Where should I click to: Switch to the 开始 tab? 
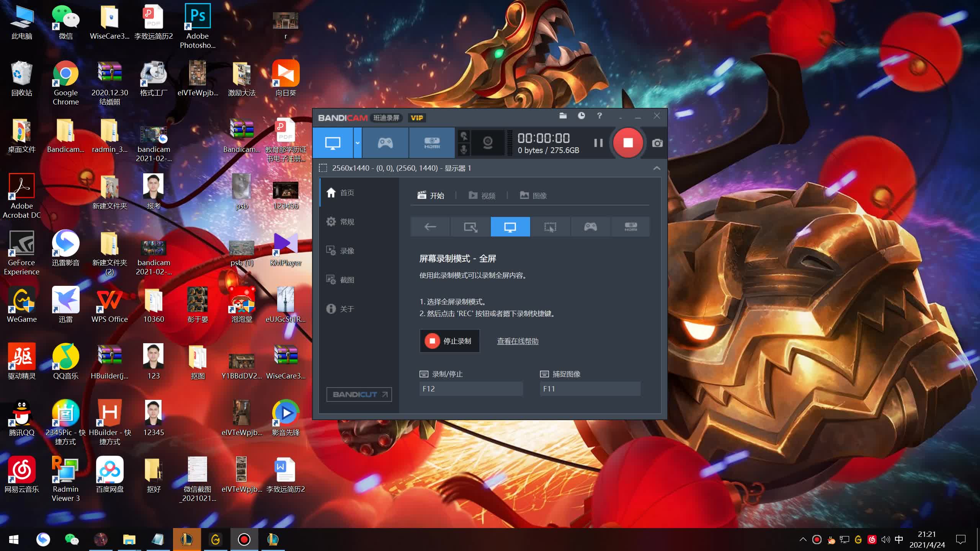coord(431,196)
